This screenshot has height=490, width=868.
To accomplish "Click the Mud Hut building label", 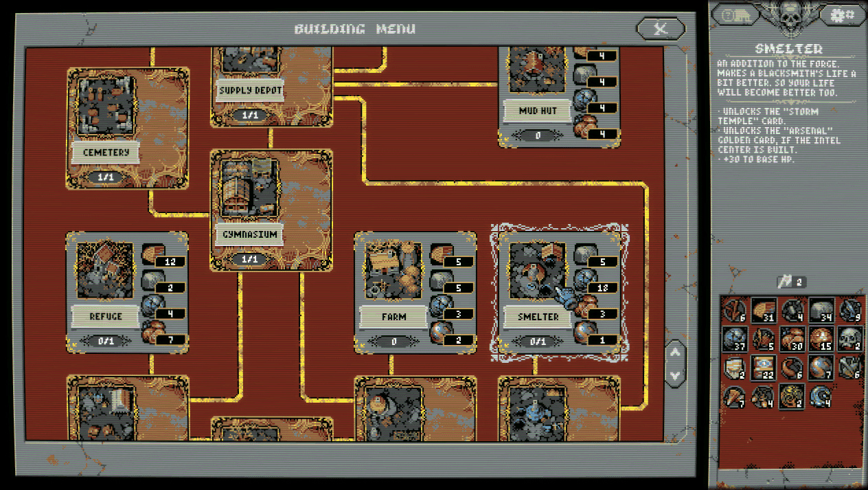I will pos(538,110).
